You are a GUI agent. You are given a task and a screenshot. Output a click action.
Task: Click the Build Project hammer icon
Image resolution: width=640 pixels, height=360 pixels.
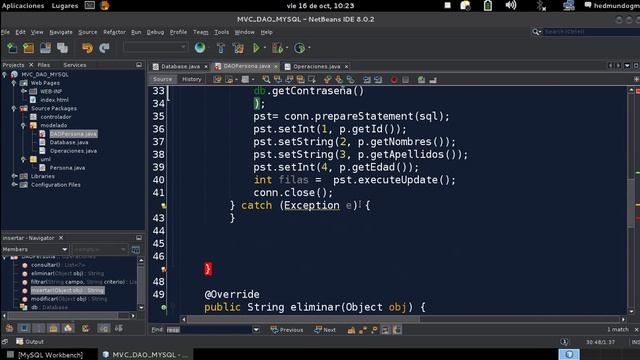coord(221,48)
